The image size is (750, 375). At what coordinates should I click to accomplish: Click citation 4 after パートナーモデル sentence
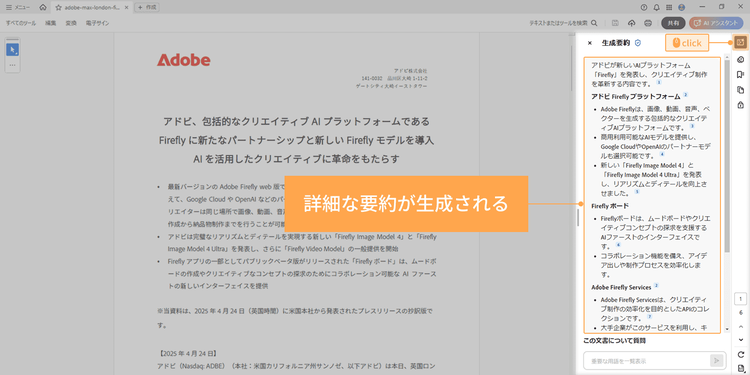click(x=662, y=154)
